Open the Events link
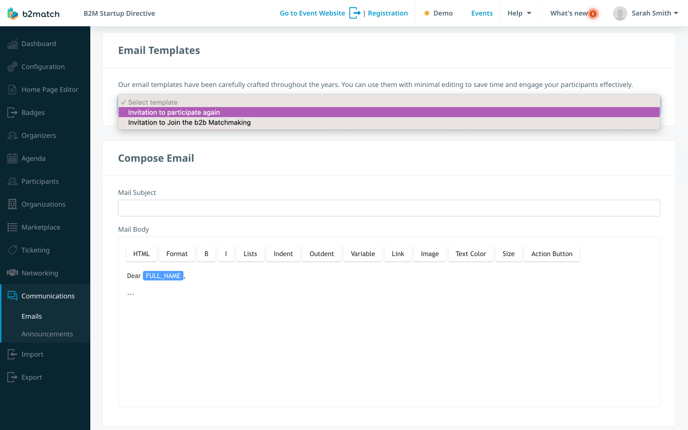 click(x=482, y=13)
